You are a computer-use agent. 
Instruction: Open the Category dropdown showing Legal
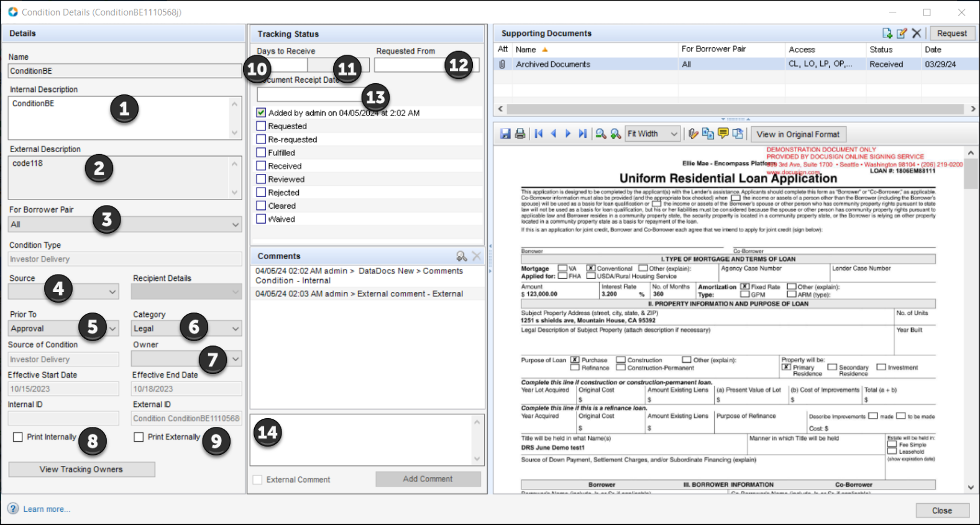[x=186, y=329]
